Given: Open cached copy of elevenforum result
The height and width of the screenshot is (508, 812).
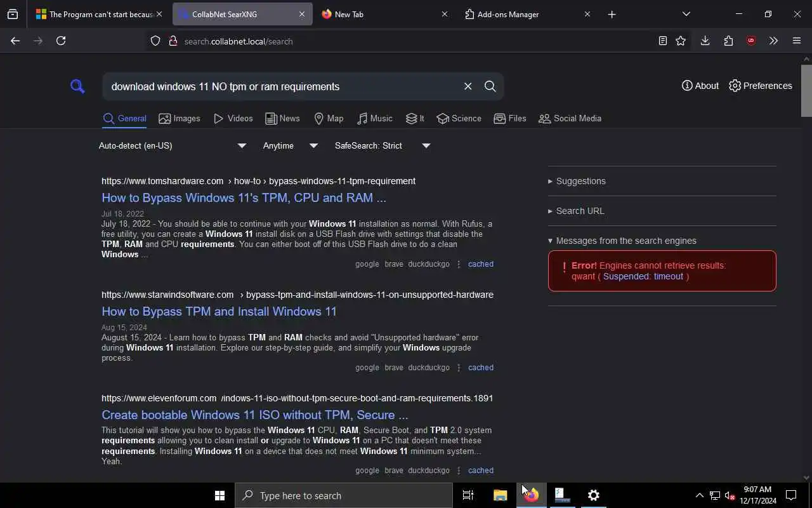Looking at the screenshot, I should 480,471.
